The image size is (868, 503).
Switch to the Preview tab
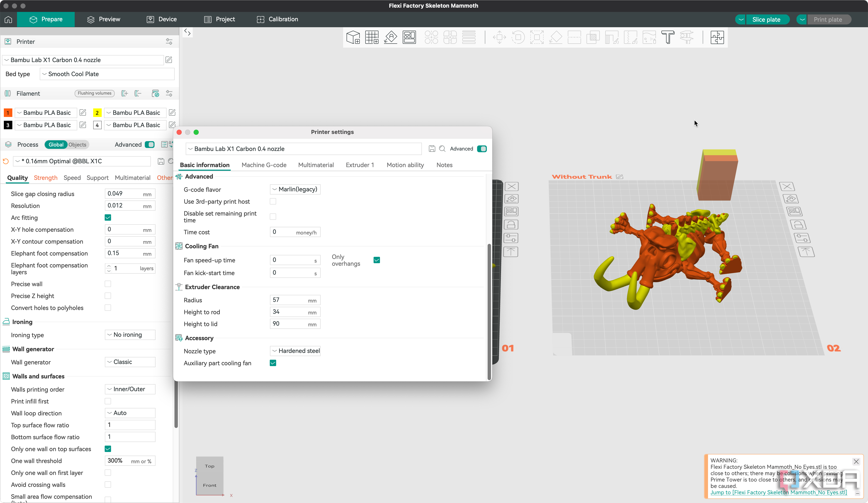(x=104, y=19)
